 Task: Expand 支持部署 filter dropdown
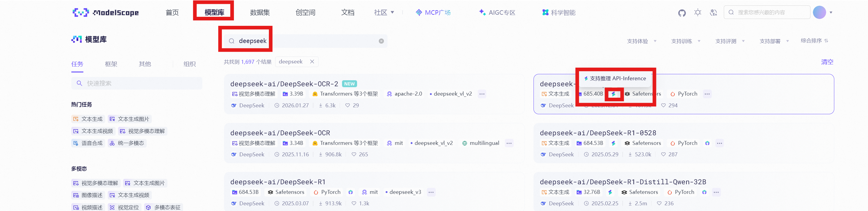tap(774, 41)
